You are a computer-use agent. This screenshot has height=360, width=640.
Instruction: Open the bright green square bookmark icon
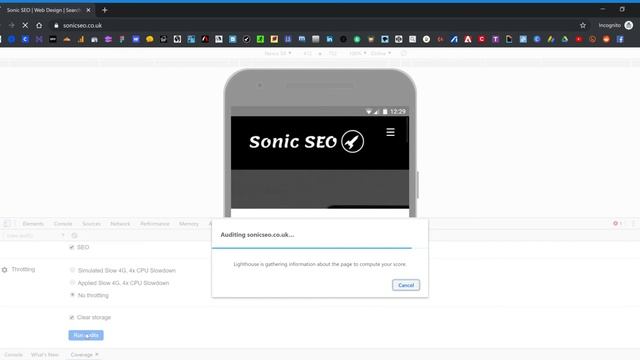pos(260,39)
